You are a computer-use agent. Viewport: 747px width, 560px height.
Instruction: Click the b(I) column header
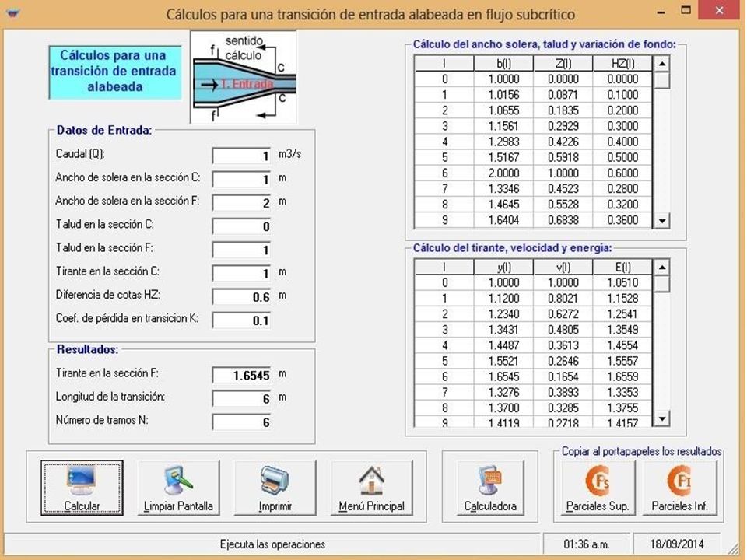[503, 63]
